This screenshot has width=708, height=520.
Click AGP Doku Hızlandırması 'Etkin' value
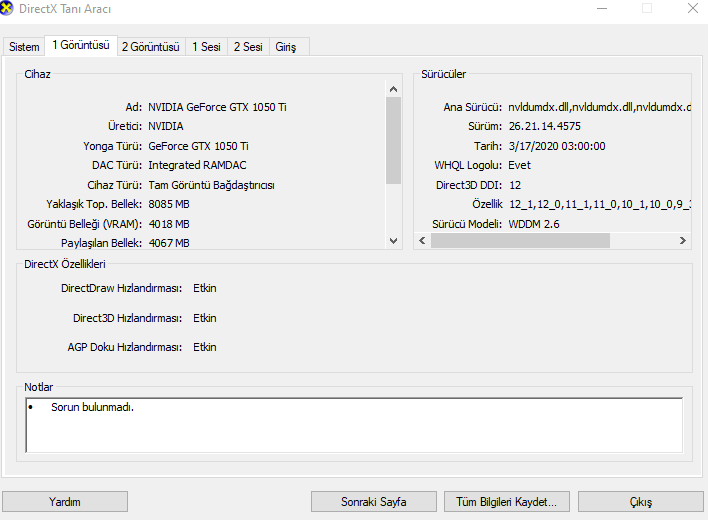[205, 347]
